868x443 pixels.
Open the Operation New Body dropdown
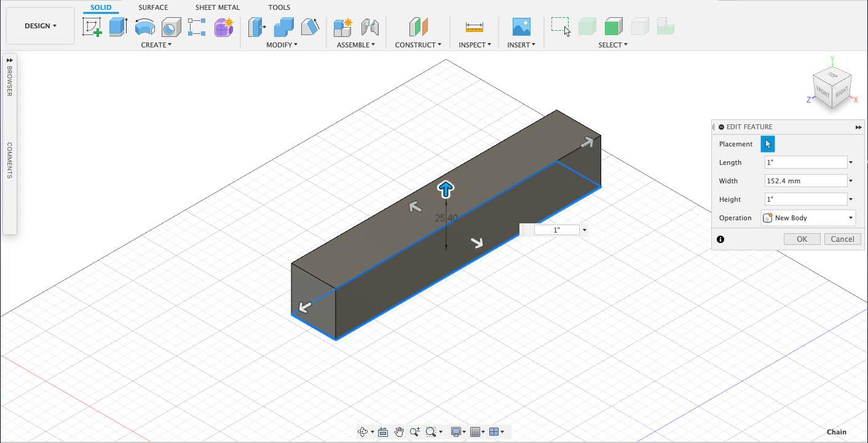[x=808, y=218]
